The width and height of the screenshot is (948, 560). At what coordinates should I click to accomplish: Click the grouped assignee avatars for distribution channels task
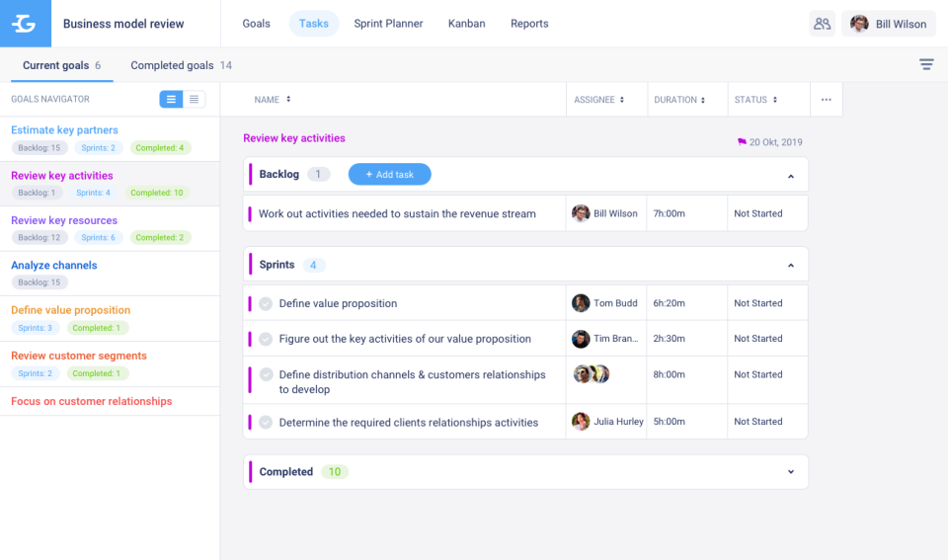[592, 374]
